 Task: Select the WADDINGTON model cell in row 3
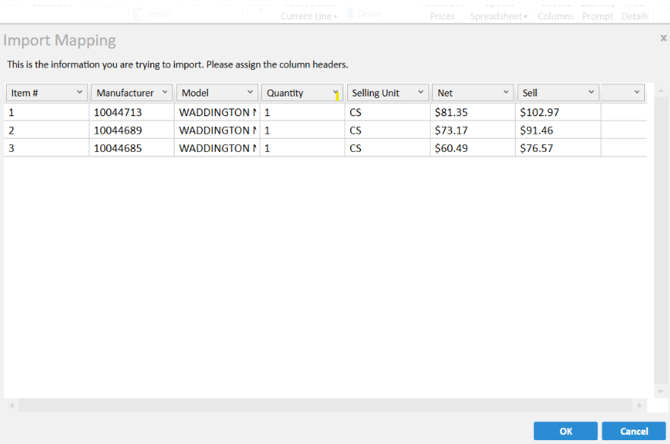217,148
